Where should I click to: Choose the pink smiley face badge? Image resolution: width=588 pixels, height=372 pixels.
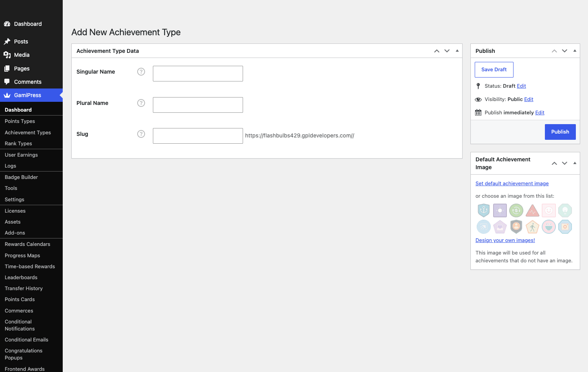tap(549, 210)
